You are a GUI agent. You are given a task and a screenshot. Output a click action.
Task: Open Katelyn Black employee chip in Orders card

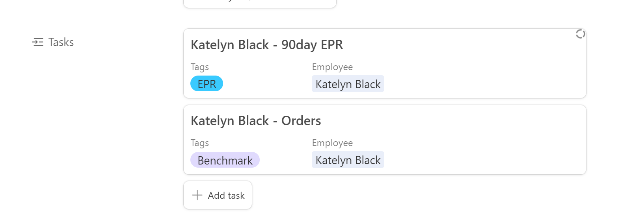348,160
